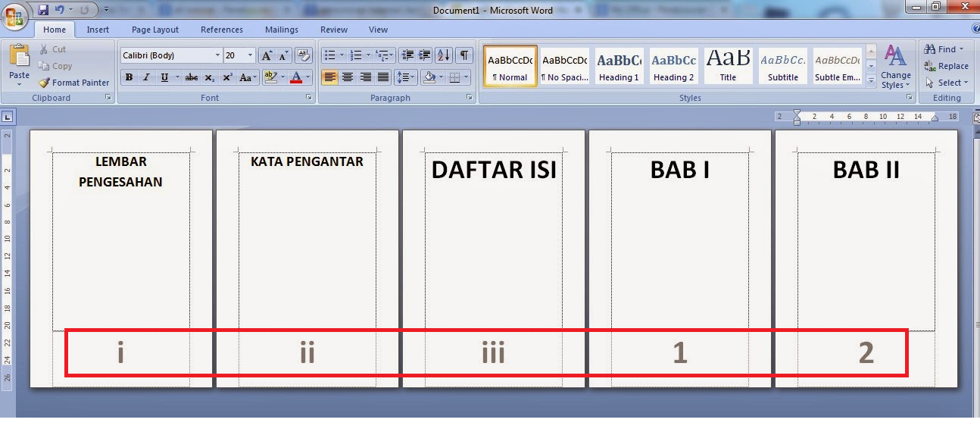
Task: Grow the font size
Action: (267, 55)
